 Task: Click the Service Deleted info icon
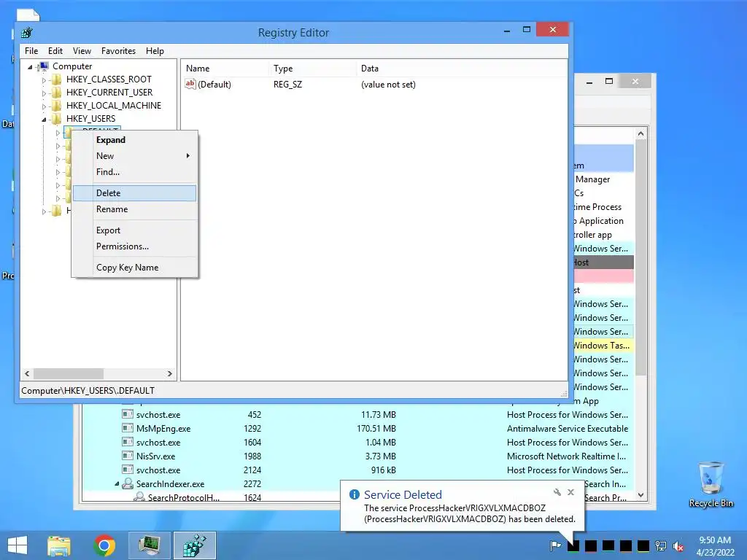(x=354, y=494)
